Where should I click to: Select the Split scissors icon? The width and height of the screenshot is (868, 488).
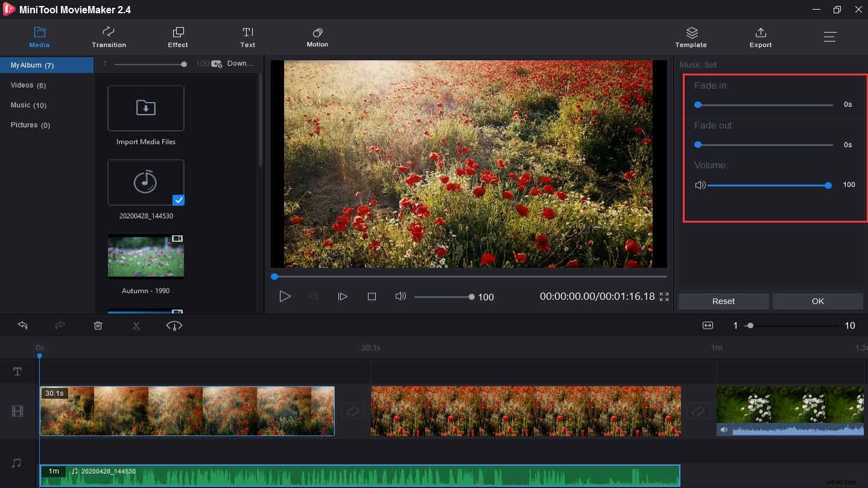[136, 325]
